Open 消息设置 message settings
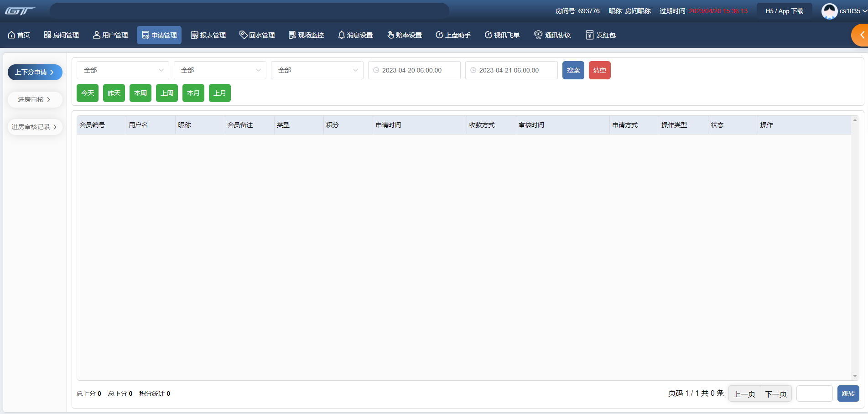 [x=355, y=35]
